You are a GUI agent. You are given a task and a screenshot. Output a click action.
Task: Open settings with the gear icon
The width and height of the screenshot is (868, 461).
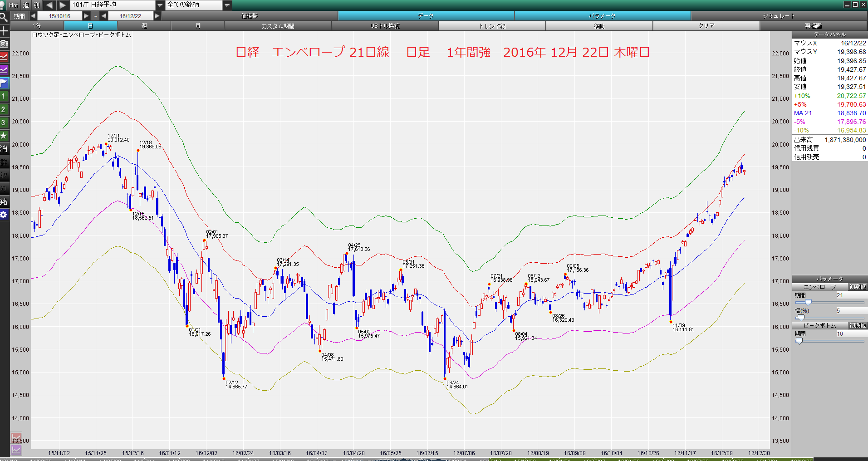4,215
